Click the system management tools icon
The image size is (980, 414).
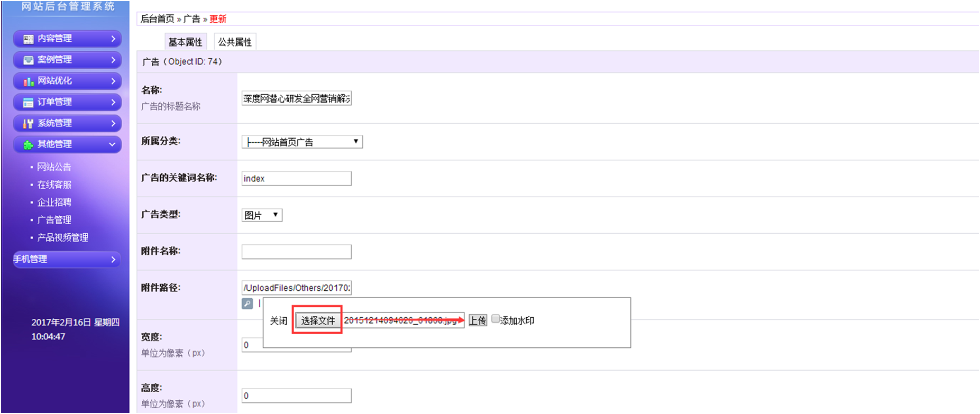click(29, 124)
